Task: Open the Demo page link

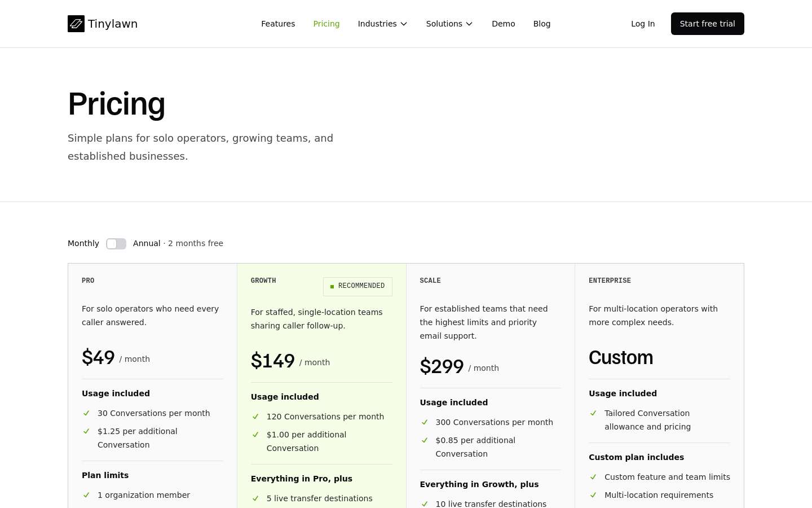Action: [x=504, y=24]
